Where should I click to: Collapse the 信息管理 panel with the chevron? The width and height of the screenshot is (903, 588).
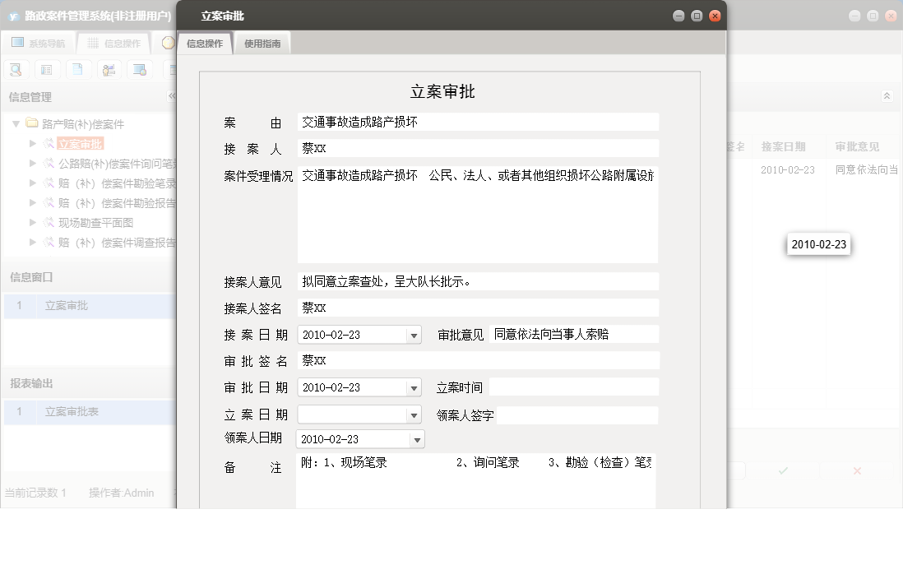pos(173,96)
